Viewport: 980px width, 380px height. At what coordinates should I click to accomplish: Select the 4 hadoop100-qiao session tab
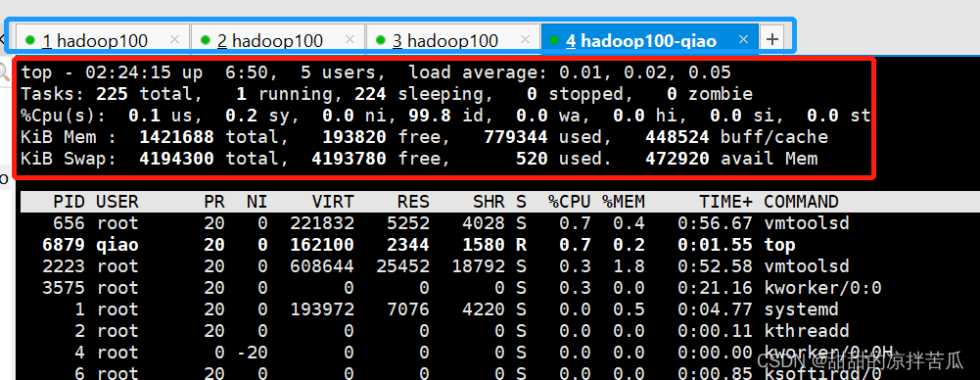649,40
